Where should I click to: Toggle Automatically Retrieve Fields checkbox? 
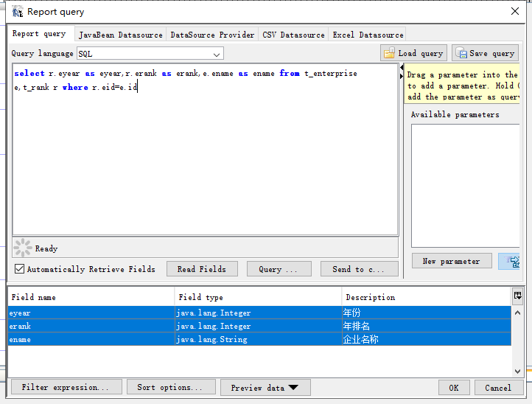tap(19, 269)
